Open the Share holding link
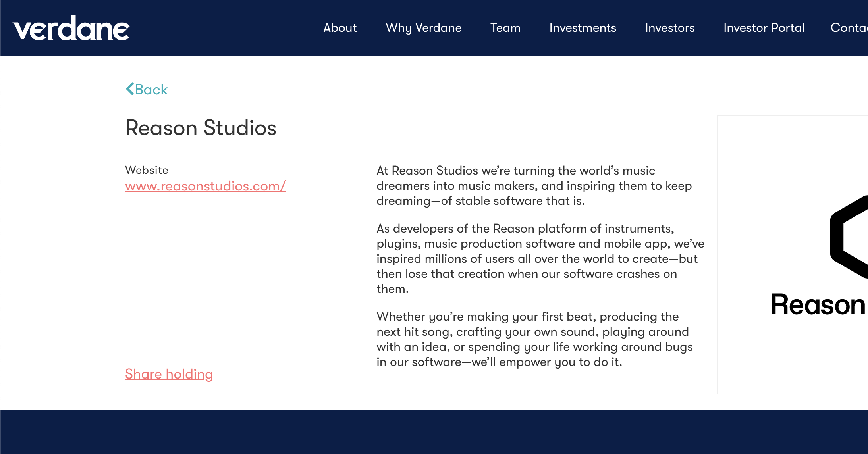Image resolution: width=868 pixels, height=454 pixels. [x=169, y=374]
